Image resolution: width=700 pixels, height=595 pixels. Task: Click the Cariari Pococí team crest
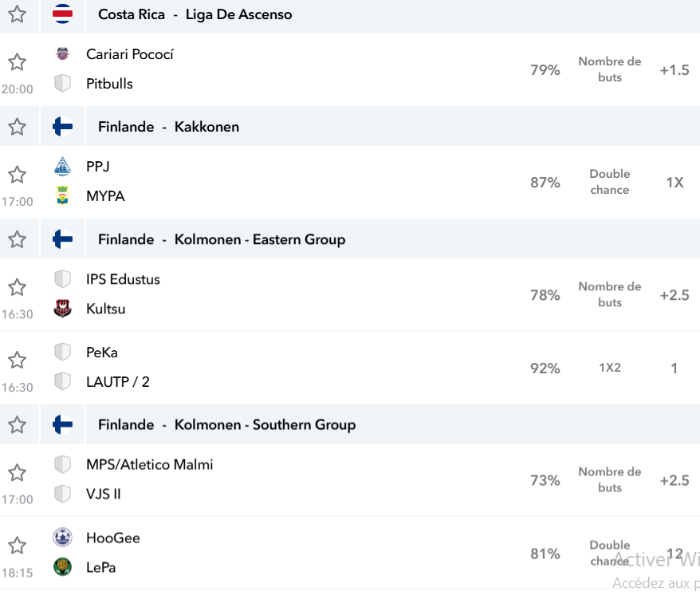pos(62,54)
